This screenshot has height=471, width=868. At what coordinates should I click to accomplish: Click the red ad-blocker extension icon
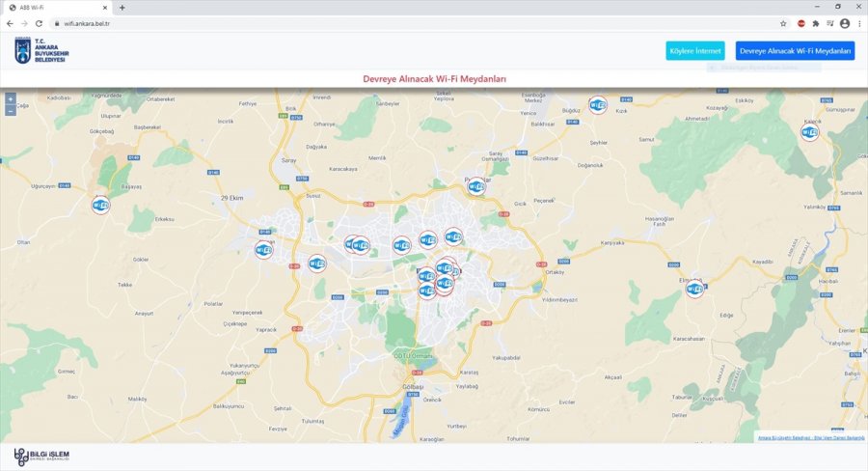pos(801,23)
